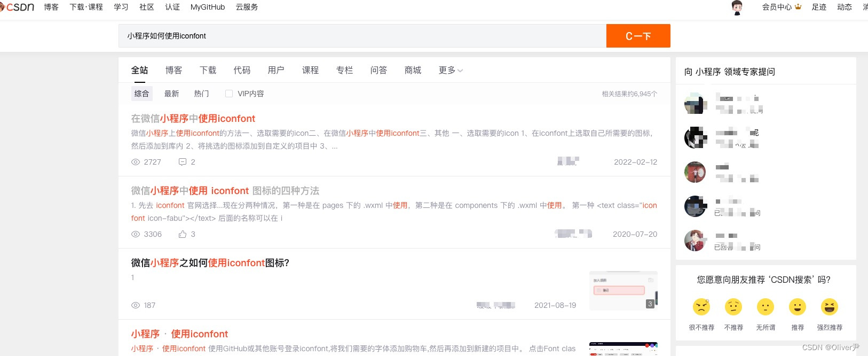Sort results by 最新
This screenshot has width=868, height=356.
172,94
